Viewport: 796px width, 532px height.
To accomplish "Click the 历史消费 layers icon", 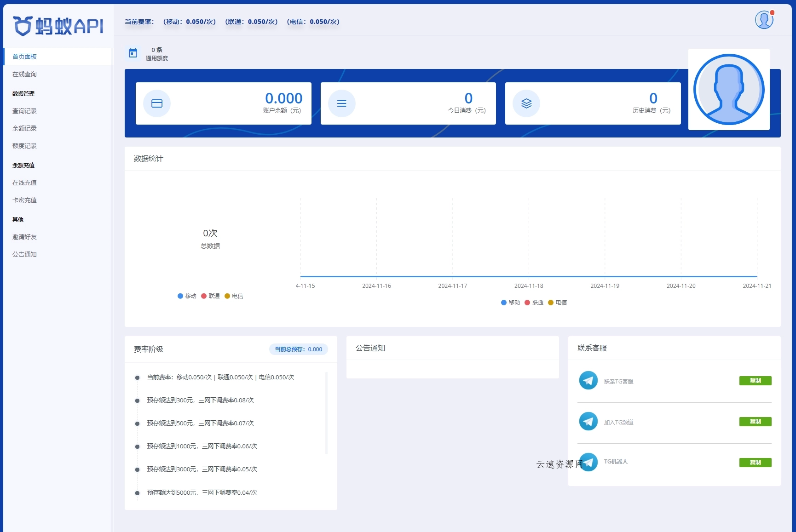I will point(526,103).
